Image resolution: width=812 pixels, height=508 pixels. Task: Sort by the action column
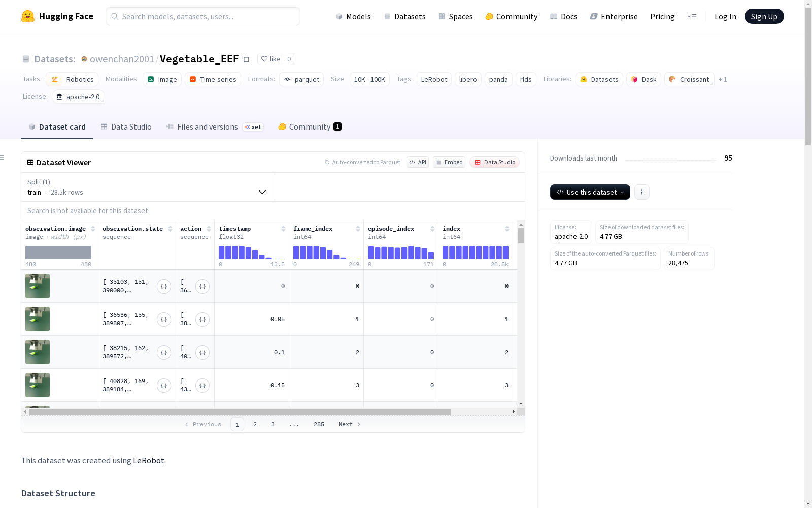coord(209,229)
